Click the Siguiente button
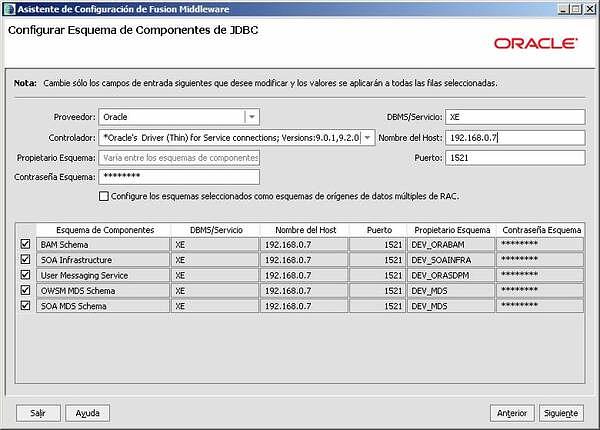The height and width of the screenshot is (430, 600). click(560, 413)
